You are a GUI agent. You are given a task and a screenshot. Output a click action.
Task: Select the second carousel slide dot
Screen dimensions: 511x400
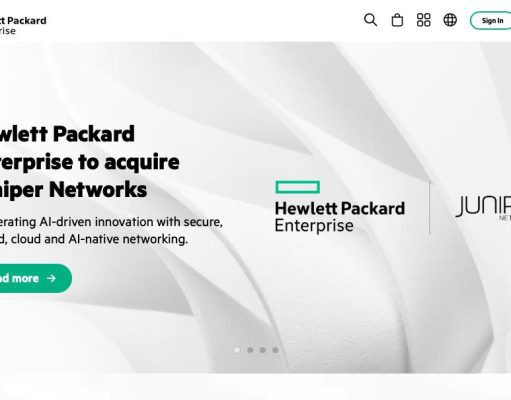pyautogui.click(x=250, y=350)
